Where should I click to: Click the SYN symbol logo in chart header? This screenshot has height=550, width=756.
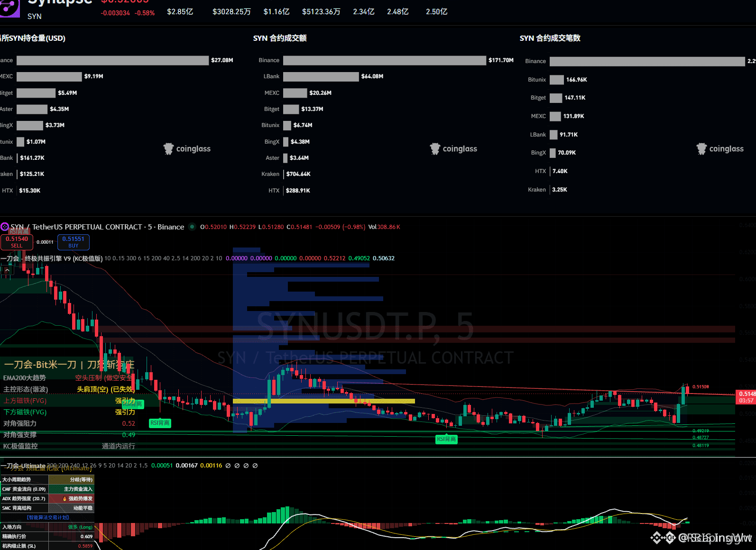point(5,227)
